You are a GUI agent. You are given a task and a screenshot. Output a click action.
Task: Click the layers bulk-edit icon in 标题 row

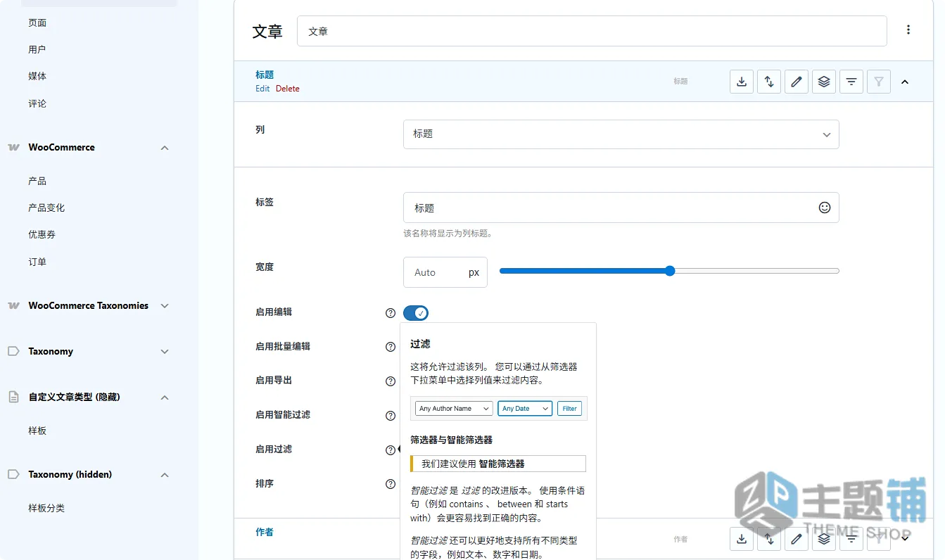824,82
